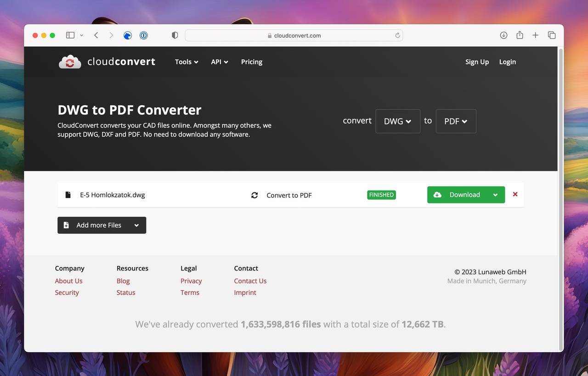Click the CloudConvert cloud logo icon
The image size is (588, 376).
pyautogui.click(x=70, y=62)
